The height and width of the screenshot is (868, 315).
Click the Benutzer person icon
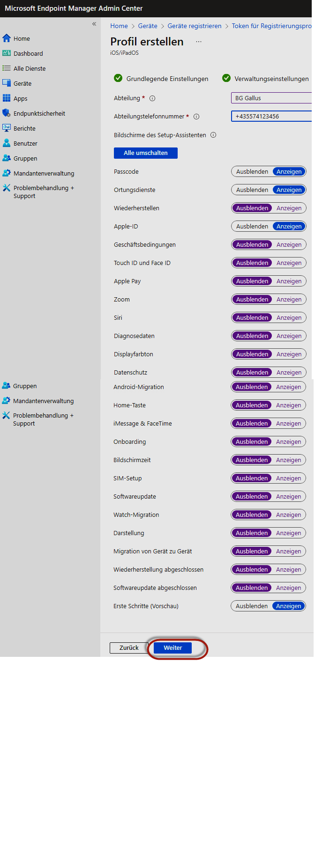pos(7,143)
